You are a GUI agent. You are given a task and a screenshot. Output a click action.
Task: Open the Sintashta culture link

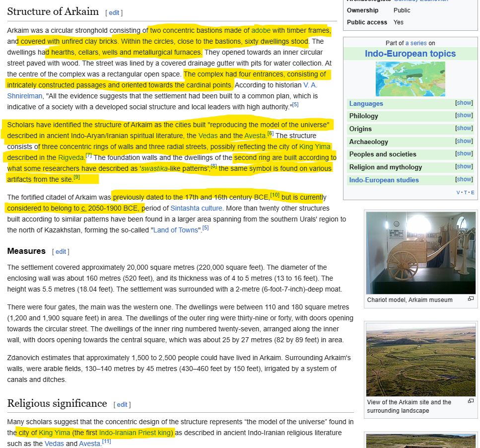tap(196, 208)
